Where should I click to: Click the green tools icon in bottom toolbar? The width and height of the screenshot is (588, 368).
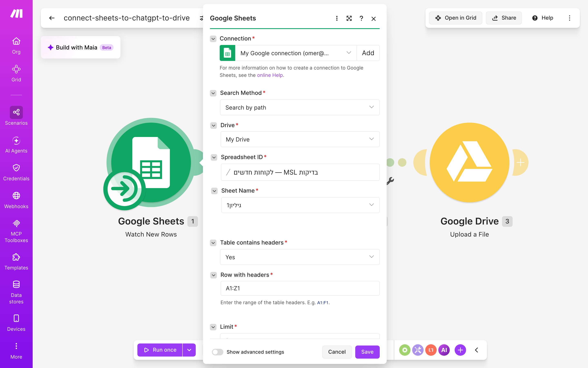click(x=404, y=350)
